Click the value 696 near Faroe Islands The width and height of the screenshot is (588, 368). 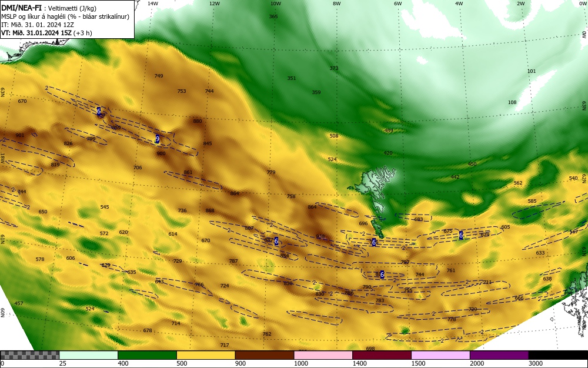(363, 224)
